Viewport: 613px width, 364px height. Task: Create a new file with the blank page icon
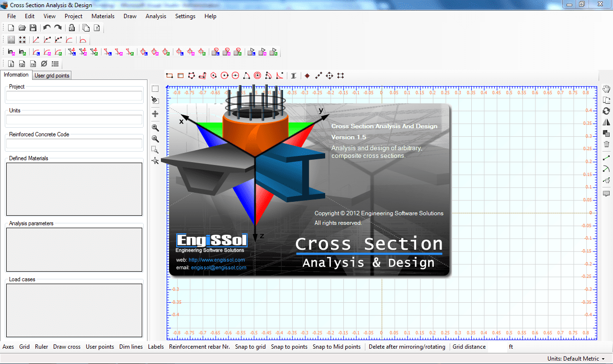click(x=11, y=28)
